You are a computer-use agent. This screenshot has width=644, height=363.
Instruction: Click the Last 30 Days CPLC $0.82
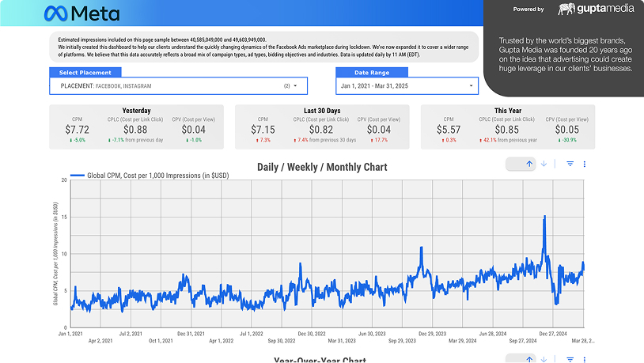click(321, 130)
